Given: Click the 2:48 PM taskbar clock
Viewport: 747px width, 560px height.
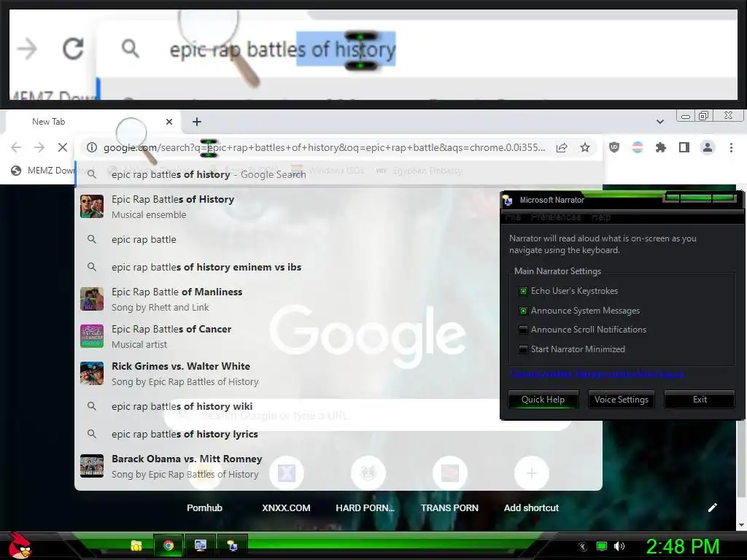Looking at the screenshot, I should coord(682,546).
